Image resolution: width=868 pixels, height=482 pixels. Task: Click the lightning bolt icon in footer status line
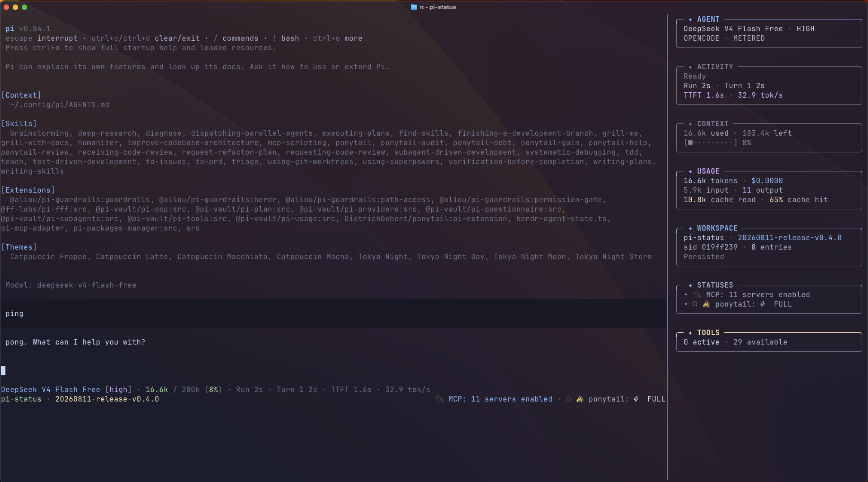coord(636,399)
